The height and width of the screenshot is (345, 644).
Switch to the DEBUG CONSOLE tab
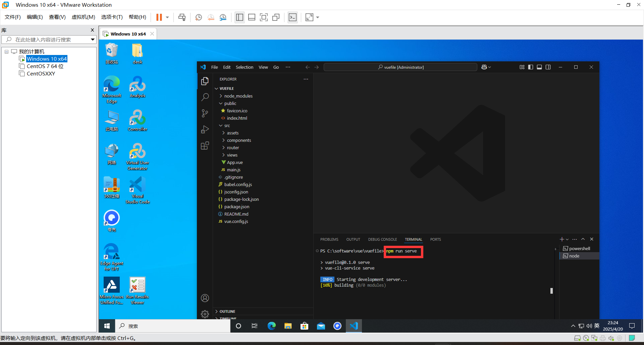click(x=382, y=239)
